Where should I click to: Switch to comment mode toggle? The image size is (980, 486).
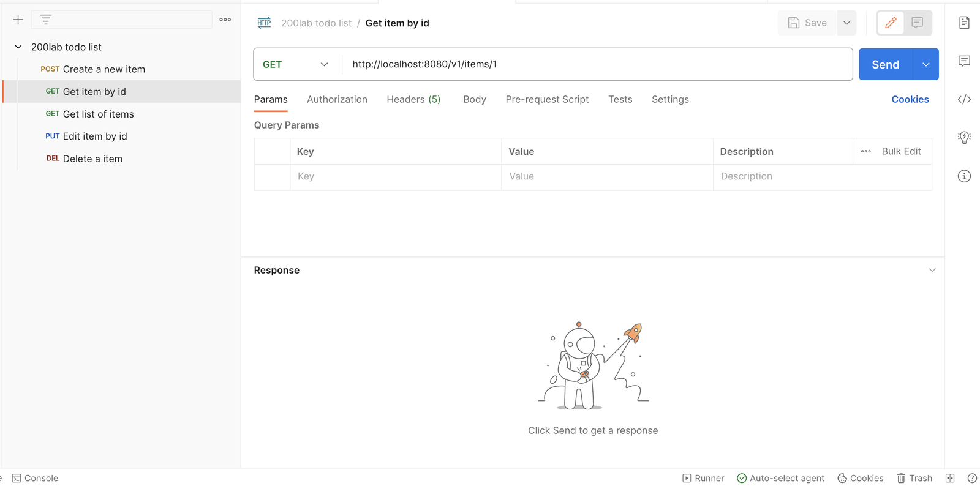point(918,23)
